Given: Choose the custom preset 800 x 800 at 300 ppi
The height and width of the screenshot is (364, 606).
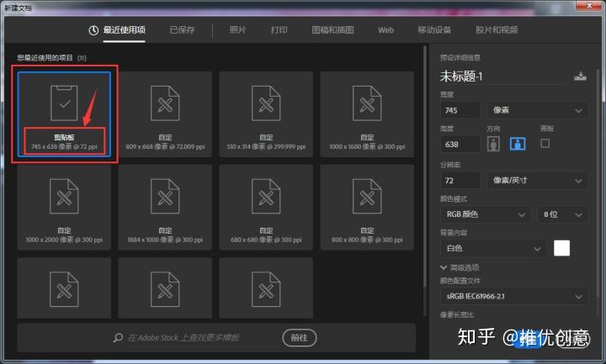Looking at the screenshot, I should click(x=367, y=208).
